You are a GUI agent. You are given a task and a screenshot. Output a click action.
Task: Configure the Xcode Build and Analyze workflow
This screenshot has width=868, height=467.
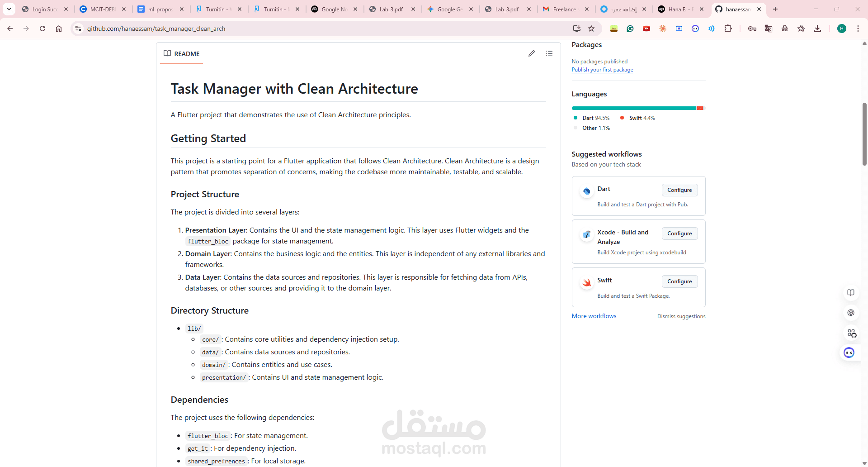pyautogui.click(x=679, y=233)
